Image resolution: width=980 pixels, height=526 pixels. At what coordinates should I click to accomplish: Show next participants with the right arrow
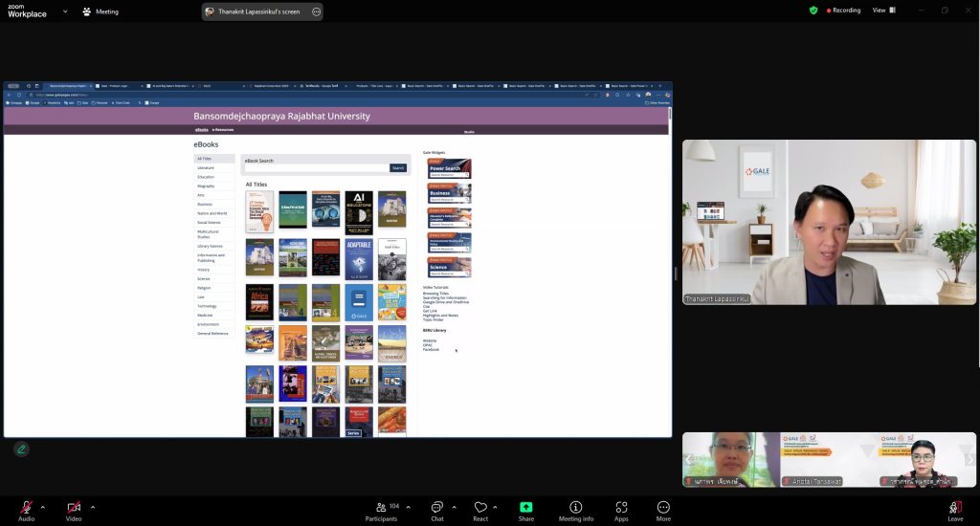pos(969,460)
